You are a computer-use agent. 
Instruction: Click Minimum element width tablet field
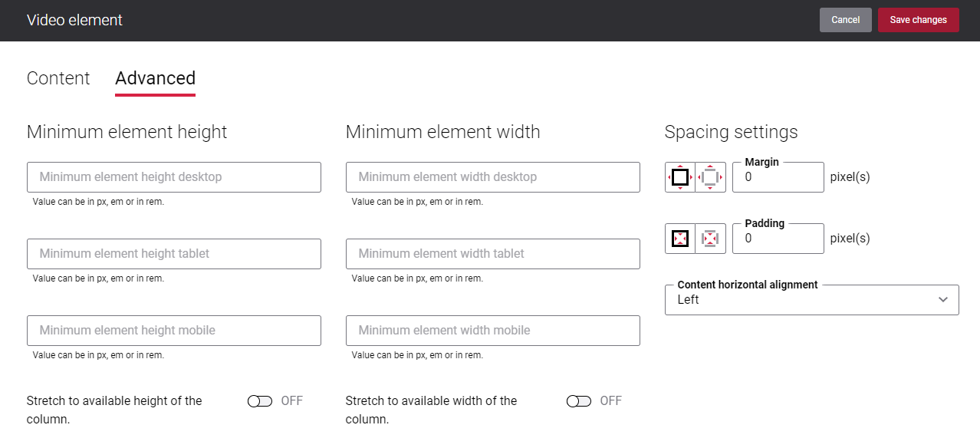(493, 254)
